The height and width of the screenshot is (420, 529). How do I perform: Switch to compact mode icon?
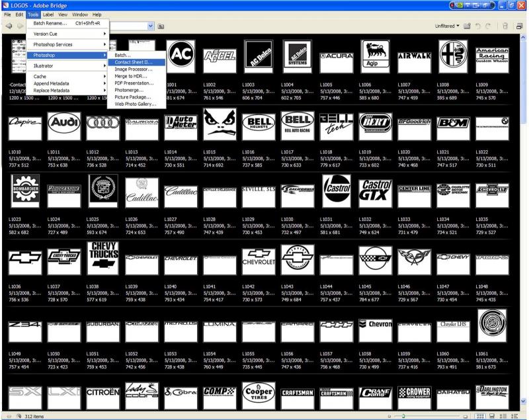click(519, 26)
